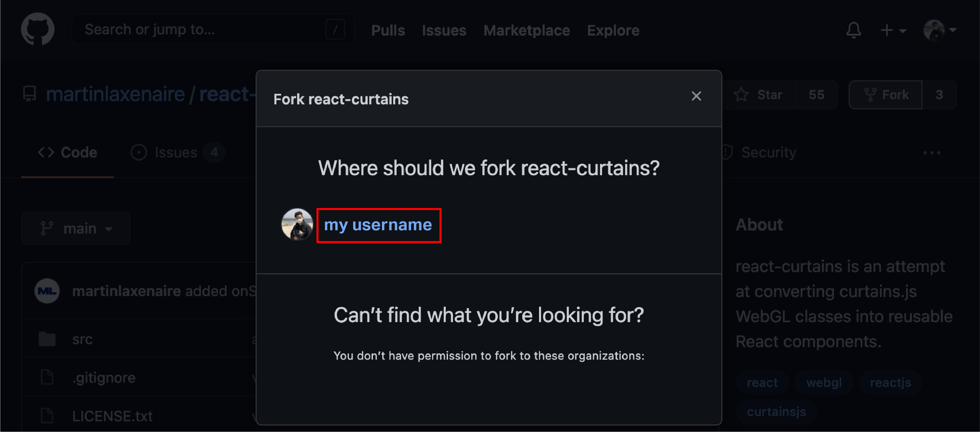This screenshot has height=432, width=980.
Task: Open the profile avatar menu
Action: [940, 30]
